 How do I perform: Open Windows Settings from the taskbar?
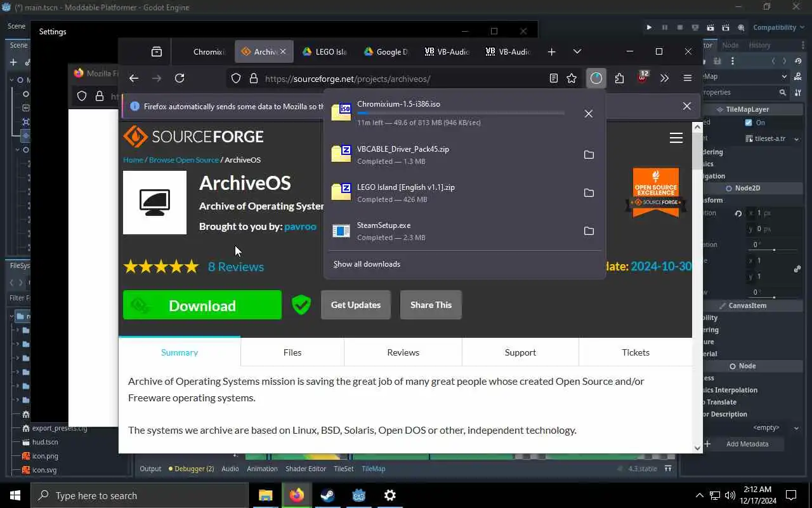[x=390, y=495]
